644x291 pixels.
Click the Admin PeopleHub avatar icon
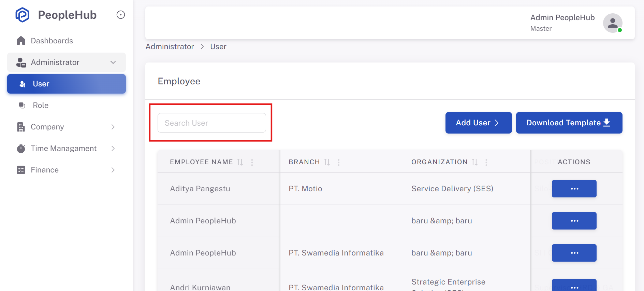click(x=613, y=23)
